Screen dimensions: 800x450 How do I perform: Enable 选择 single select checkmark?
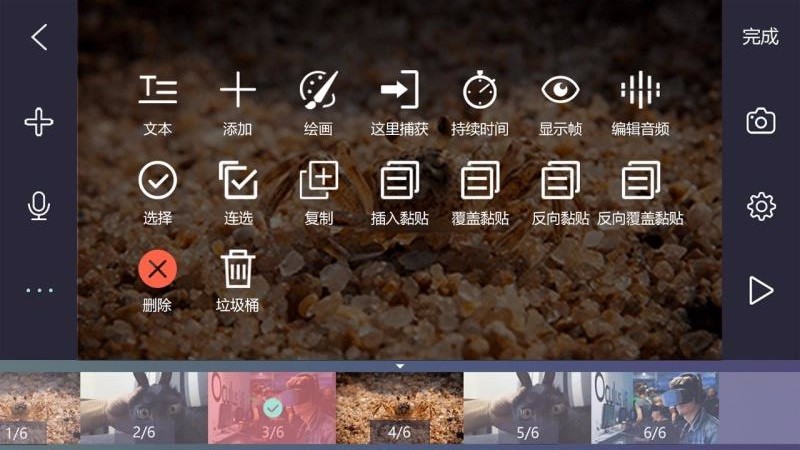[x=158, y=181]
